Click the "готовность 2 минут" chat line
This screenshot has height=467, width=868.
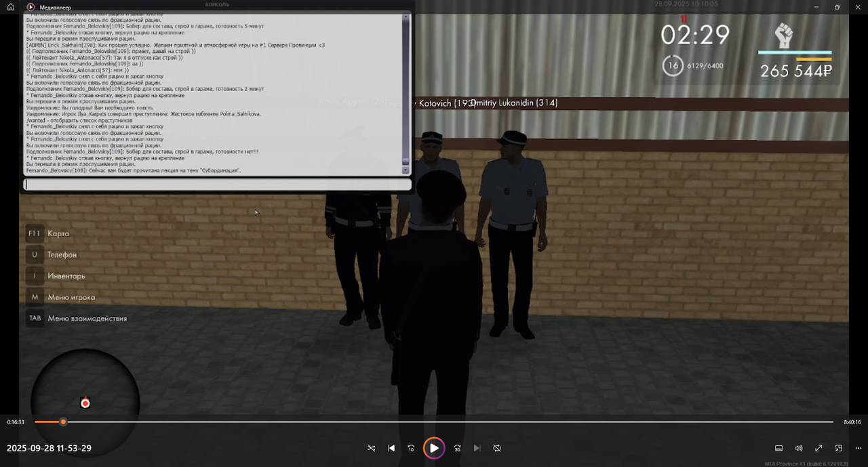coord(145,89)
